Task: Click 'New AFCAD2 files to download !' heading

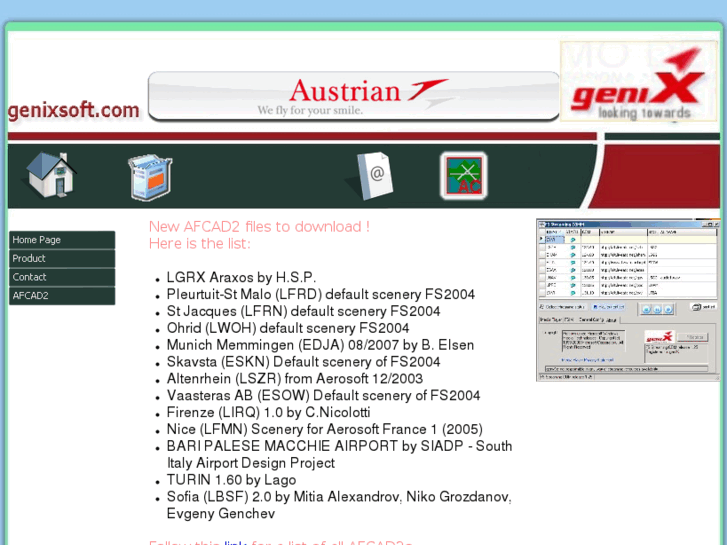Action: (x=259, y=227)
